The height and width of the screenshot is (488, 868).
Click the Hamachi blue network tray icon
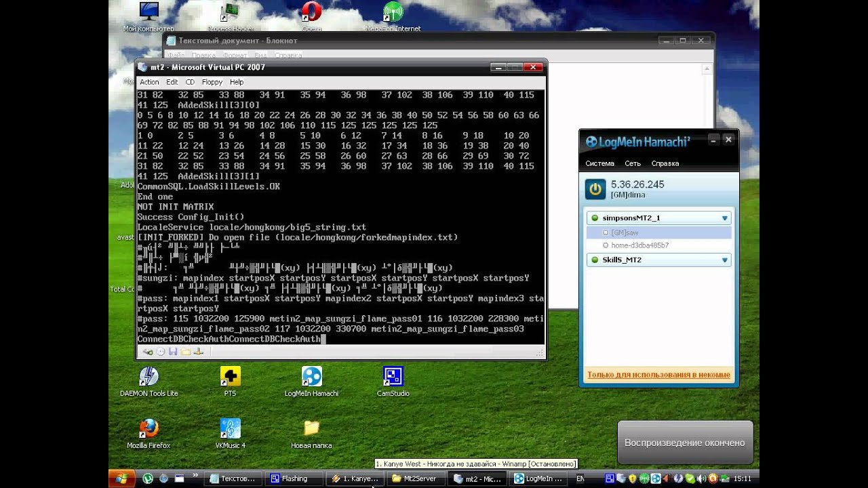point(656,479)
